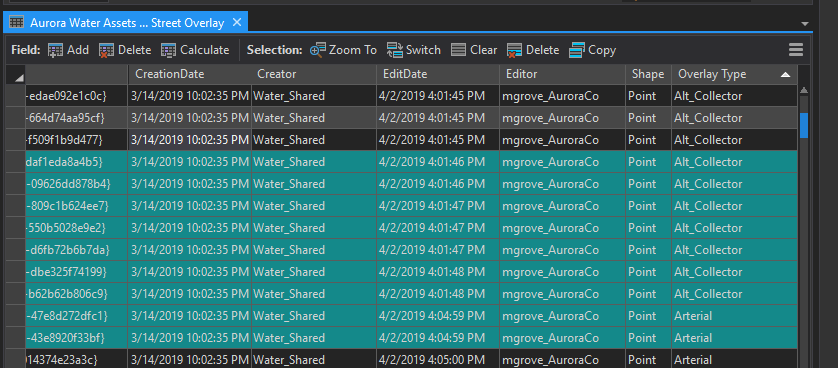This screenshot has width=838, height=368.
Task: Click cell -f509f1b9d477}
Action: [76, 140]
